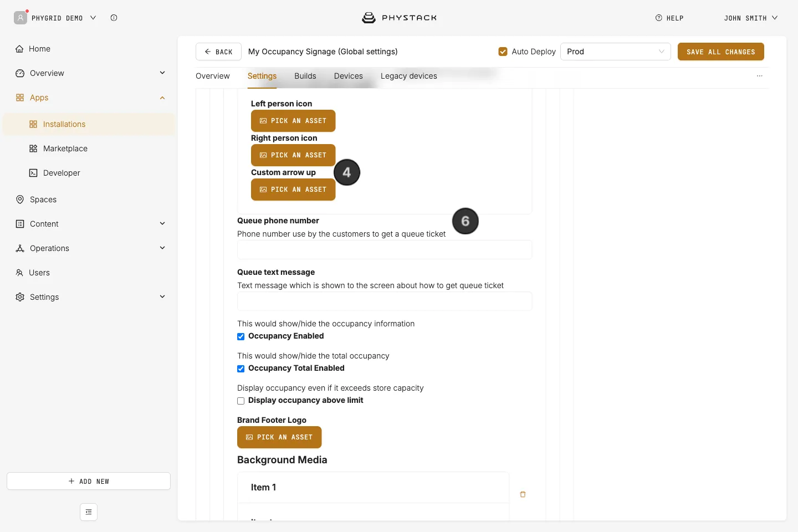The image size is (798, 532).
Task: Open the John Smith account menu
Action: click(751, 18)
